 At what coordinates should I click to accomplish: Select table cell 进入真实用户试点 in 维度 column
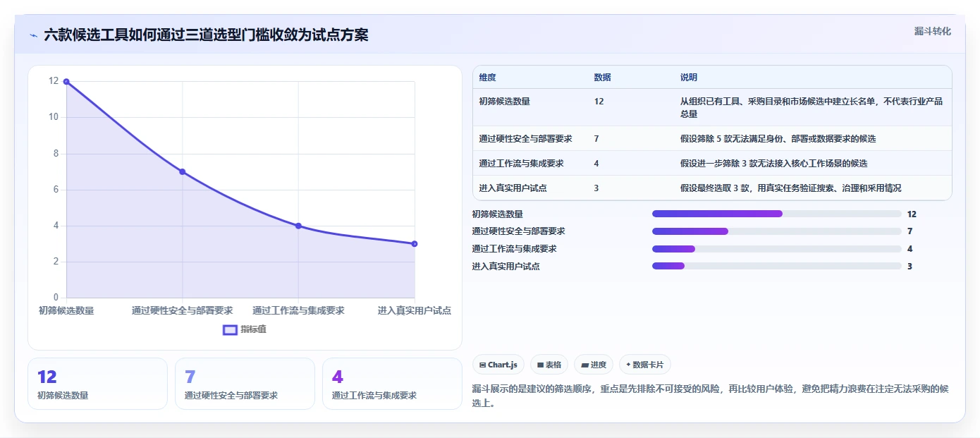(x=513, y=188)
